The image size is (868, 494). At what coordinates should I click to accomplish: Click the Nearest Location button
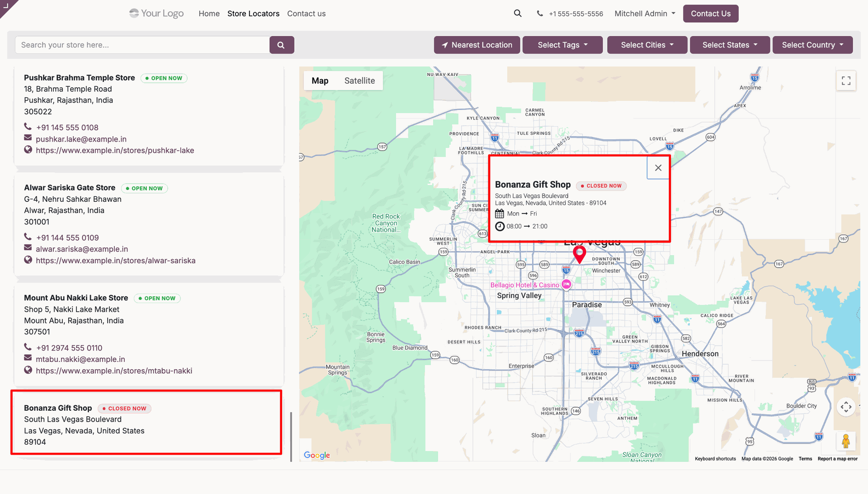pyautogui.click(x=477, y=45)
